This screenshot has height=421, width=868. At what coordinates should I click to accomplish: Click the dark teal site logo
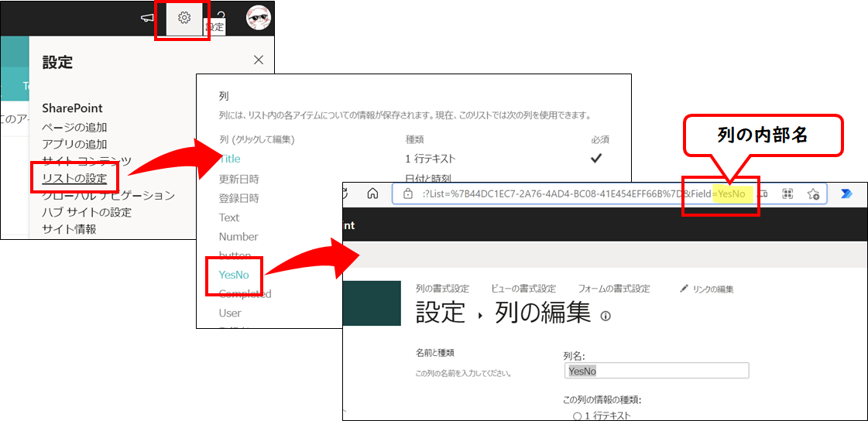point(372,303)
